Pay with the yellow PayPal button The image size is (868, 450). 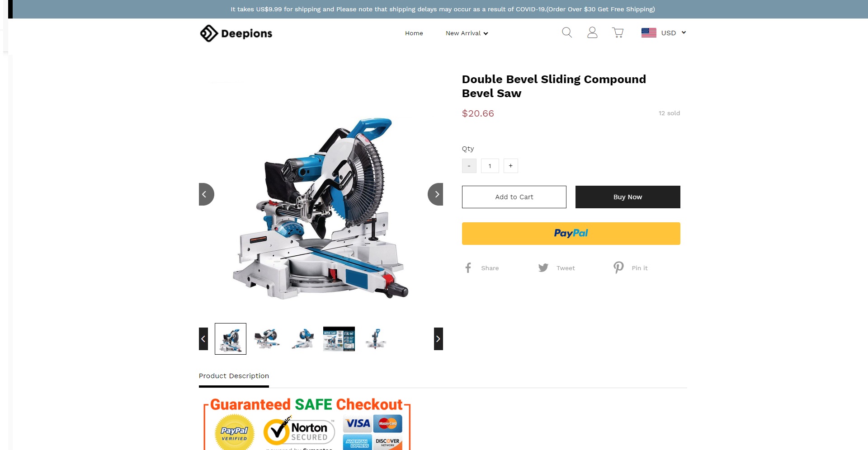coord(571,234)
